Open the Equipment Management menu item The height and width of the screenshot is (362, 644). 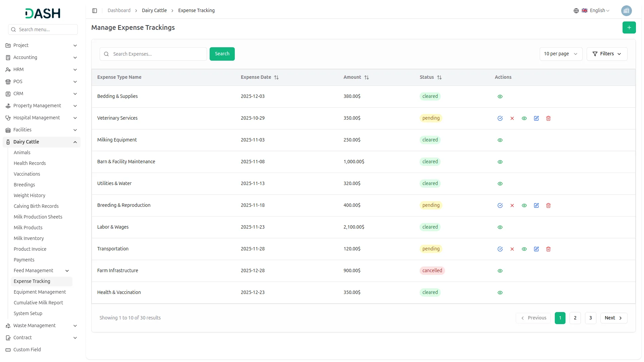point(40,292)
